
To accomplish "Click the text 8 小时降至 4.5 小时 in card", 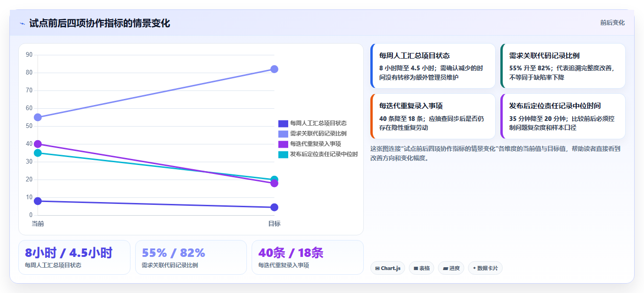I will [x=408, y=68].
